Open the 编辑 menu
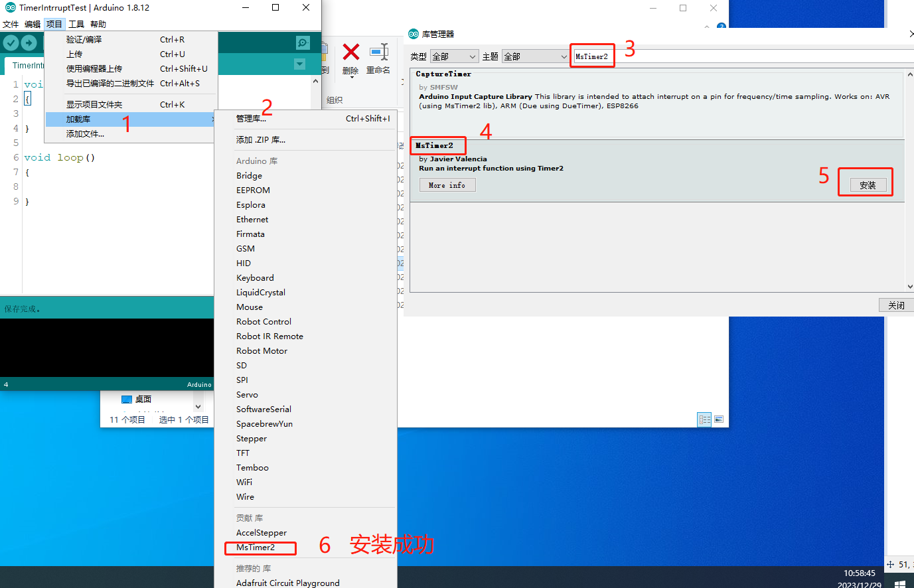Image resolution: width=914 pixels, height=588 pixels. click(x=33, y=24)
